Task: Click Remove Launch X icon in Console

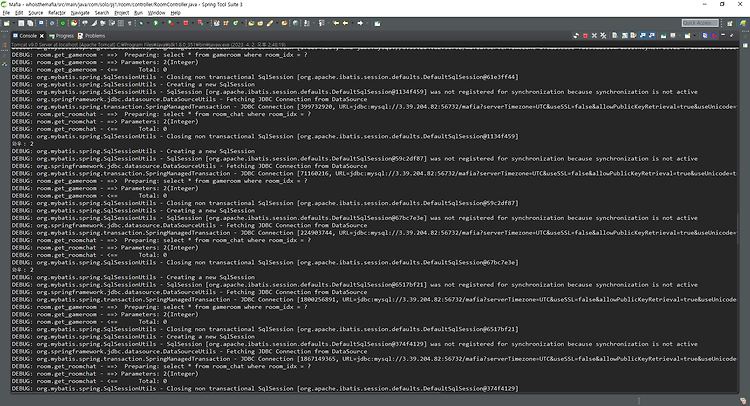Action: tap(594, 35)
